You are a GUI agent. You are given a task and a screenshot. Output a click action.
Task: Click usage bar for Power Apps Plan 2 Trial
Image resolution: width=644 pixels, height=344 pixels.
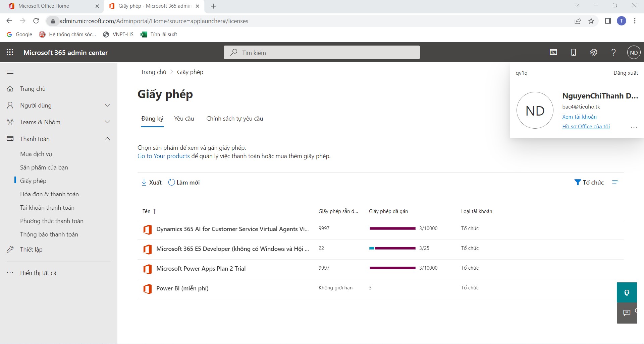click(x=392, y=268)
